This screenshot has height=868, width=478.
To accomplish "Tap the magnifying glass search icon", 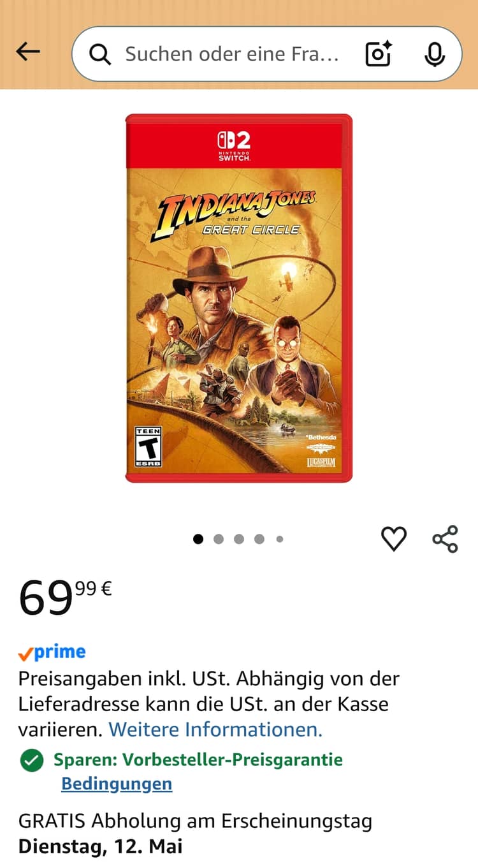I will (x=99, y=55).
